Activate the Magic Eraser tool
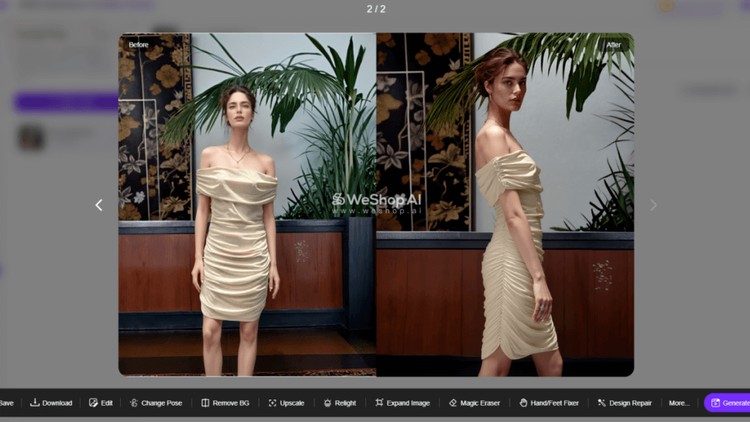This screenshot has height=422, width=750. pyautogui.click(x=474, y=403)
